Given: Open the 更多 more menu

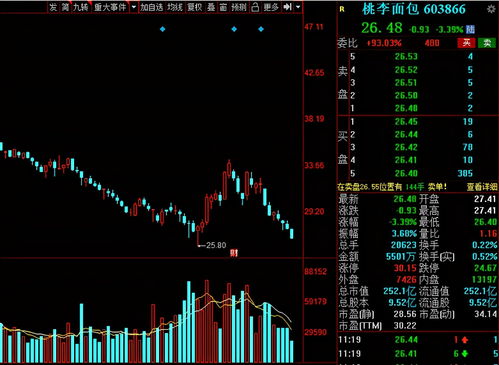Looking at the screenshot, I should tap(271, 7).
